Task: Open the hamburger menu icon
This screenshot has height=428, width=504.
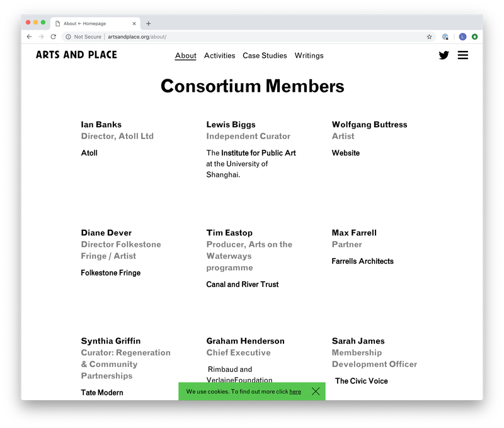Action: pyautogui.click(x=463, y=55)
